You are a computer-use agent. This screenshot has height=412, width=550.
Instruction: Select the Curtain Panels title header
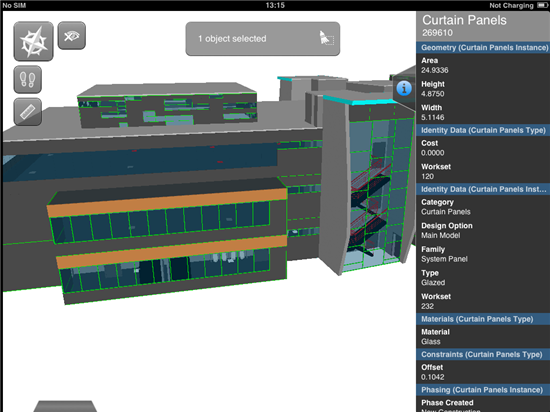[x=464, y=20]
